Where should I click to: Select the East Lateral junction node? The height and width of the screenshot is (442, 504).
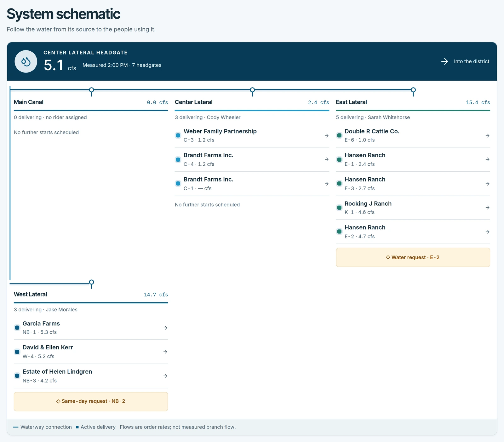(x=413, y=90)
